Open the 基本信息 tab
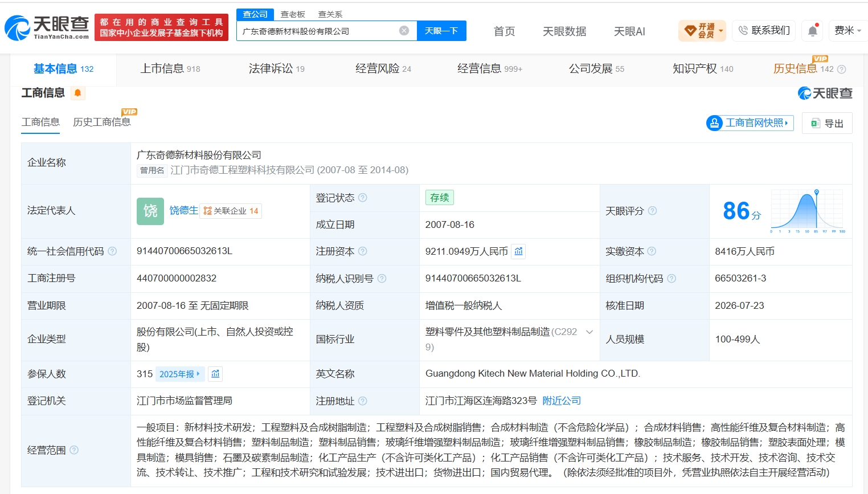This screenshot has height=494, width=868. 63,69
